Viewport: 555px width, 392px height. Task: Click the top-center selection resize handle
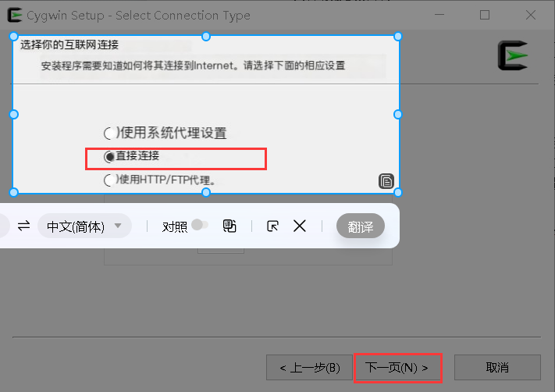click(206, 37)
